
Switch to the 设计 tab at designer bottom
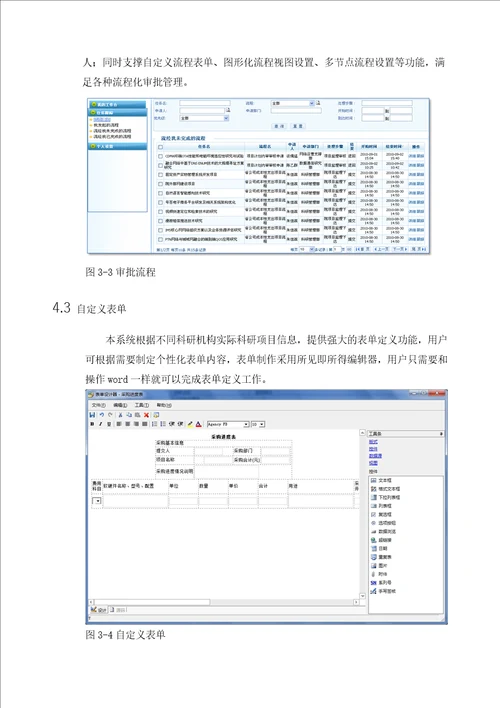[x=98, y=610]
